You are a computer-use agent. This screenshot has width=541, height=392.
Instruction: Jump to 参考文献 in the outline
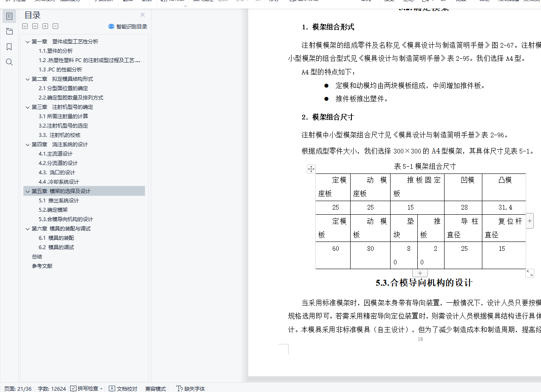[42, 266]
